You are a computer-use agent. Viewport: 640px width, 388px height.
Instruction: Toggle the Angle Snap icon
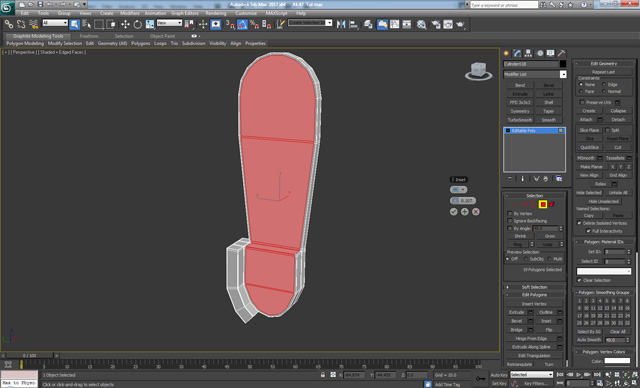242,24
